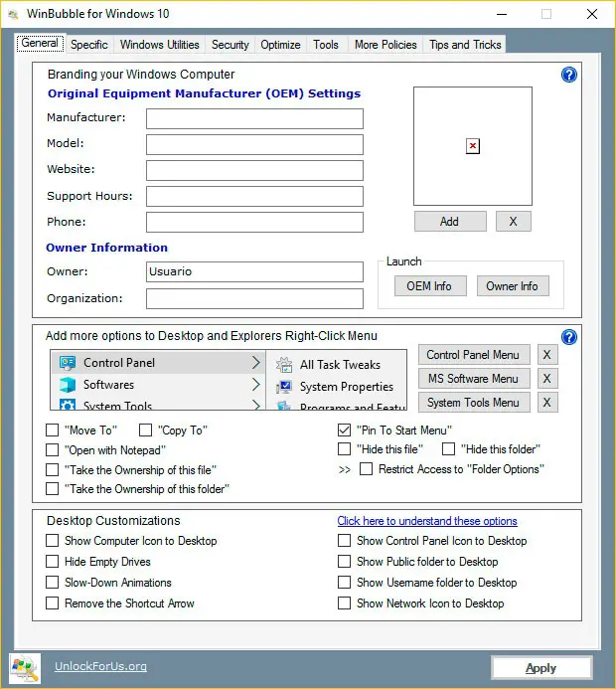Remove the OEM logo with X button

point(514,222)
